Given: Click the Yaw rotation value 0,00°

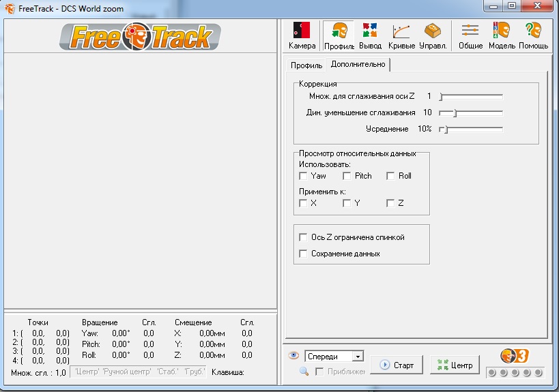Looking at the screenshot, I should coord(121,333).
